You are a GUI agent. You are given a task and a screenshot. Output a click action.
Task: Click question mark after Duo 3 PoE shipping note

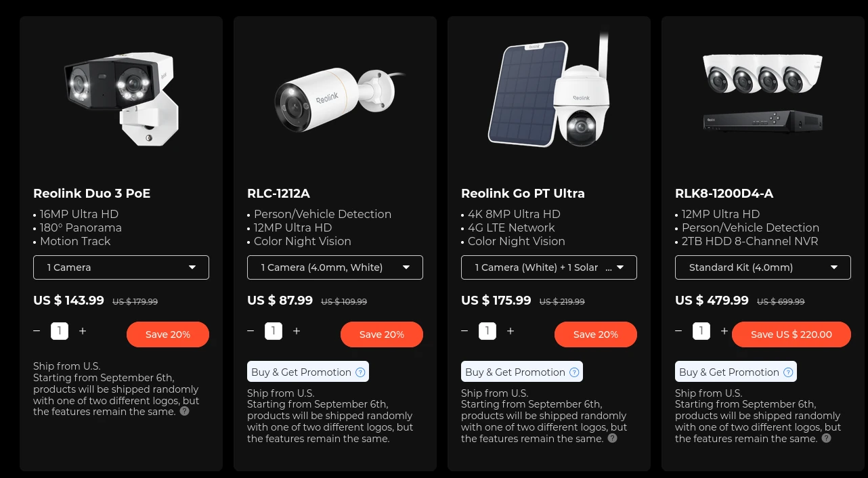coord(184,411)
